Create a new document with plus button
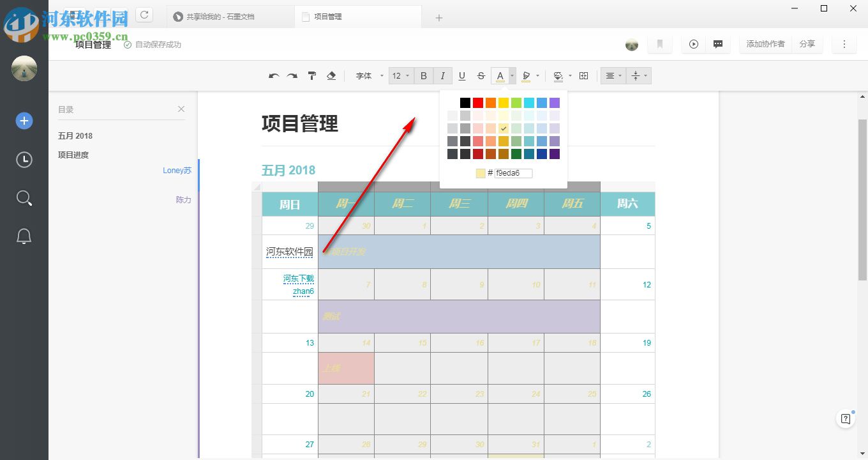The width and height of the screenshot is (868, 460). pyautogui.click(x=24, y=121)
